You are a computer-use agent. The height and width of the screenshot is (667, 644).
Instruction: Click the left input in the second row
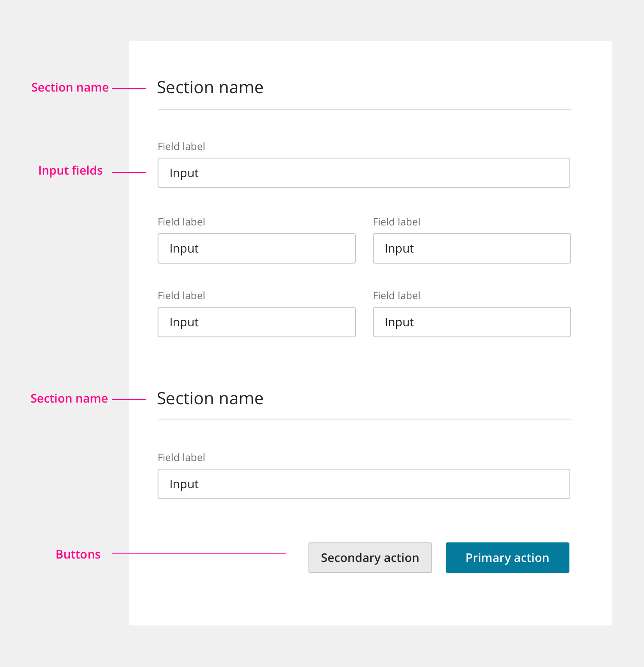(256, 248)
